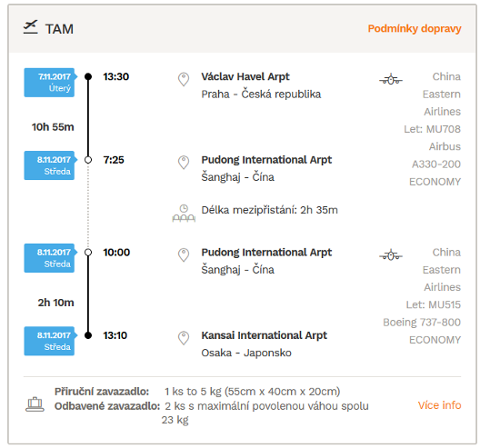
Task: Click the location pin beside Pudong arrival at 7:25
Action: pos(184,163)
